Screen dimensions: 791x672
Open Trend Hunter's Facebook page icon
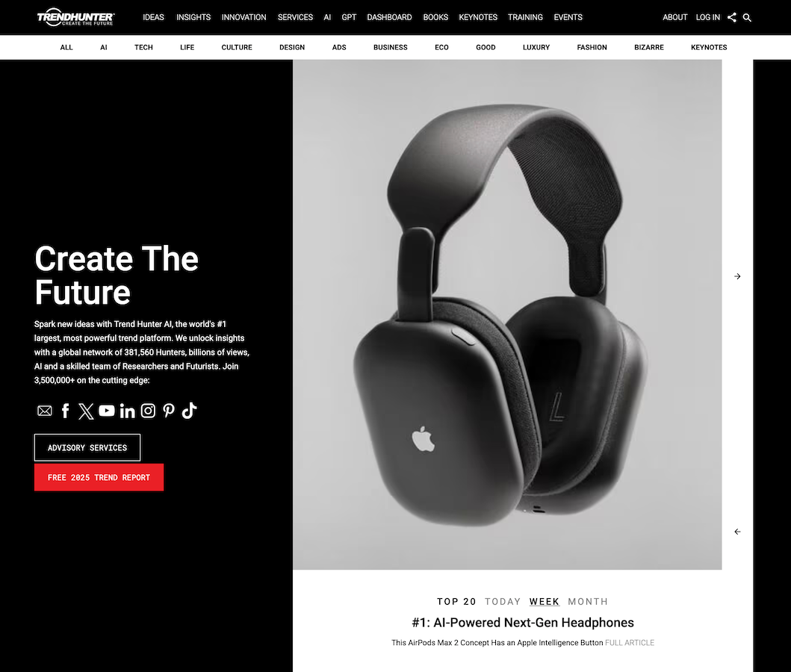pyautogui.click(x=65, y=411)
